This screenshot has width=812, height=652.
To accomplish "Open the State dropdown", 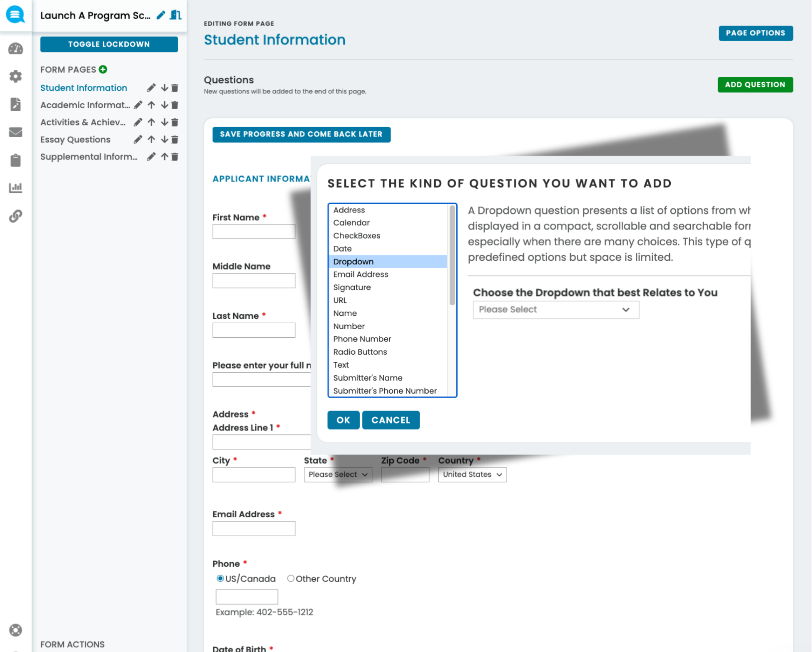I will [x=338, y=474].
